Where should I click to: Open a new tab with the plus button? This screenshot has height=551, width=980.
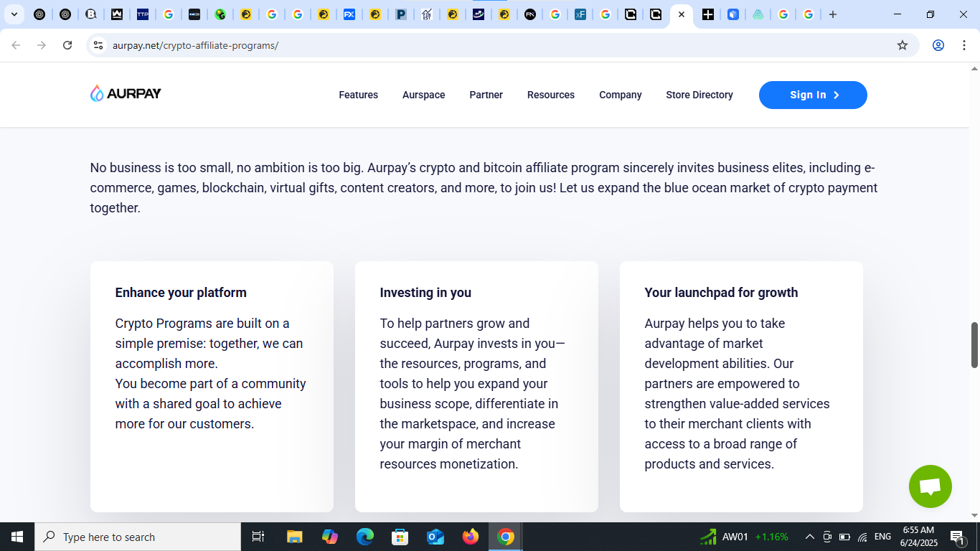(x=832, y=14)
